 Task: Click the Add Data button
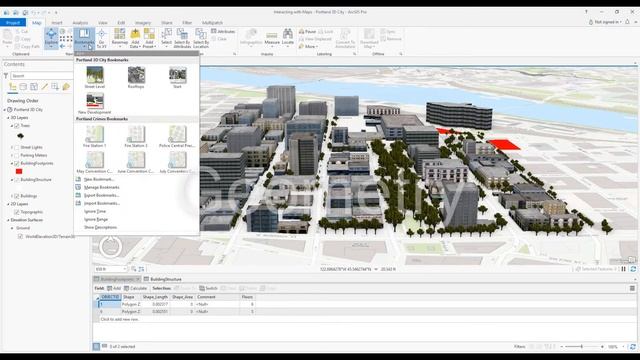[135, 38]
